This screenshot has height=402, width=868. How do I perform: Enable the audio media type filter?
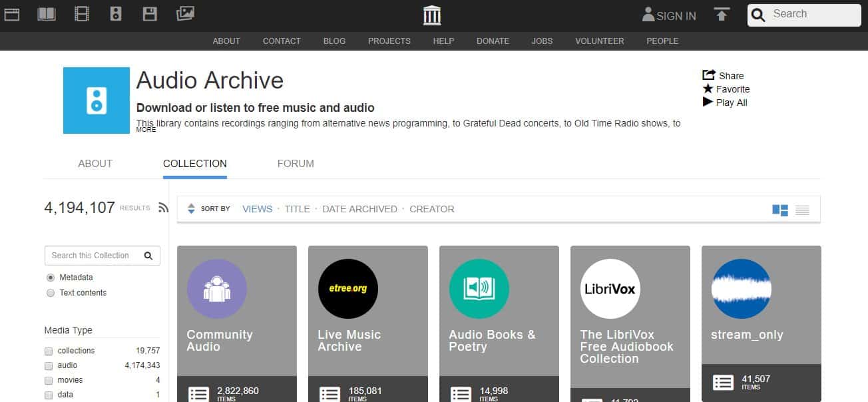[49, 366]
